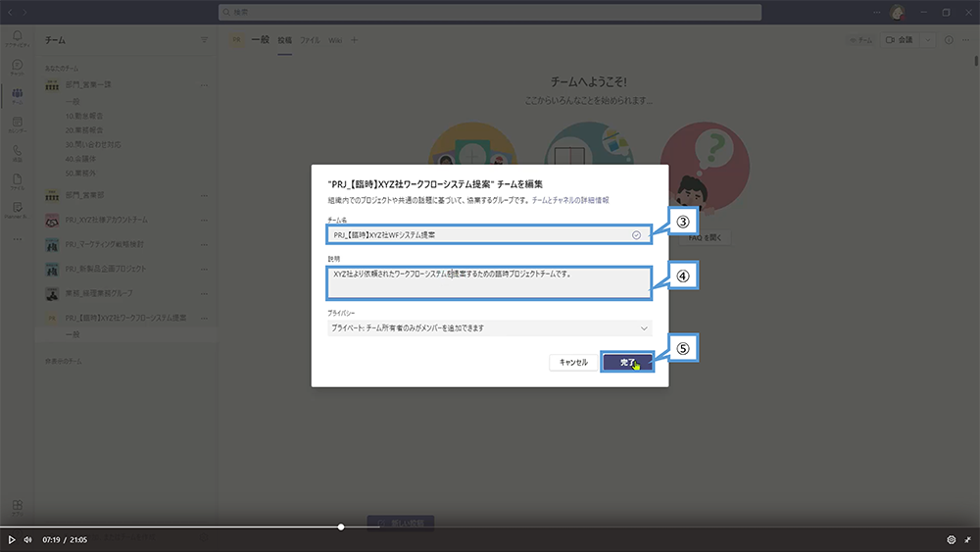
Task: Expand the 会議 meeting options dropdown arrow
Action: tap(927, 40)
